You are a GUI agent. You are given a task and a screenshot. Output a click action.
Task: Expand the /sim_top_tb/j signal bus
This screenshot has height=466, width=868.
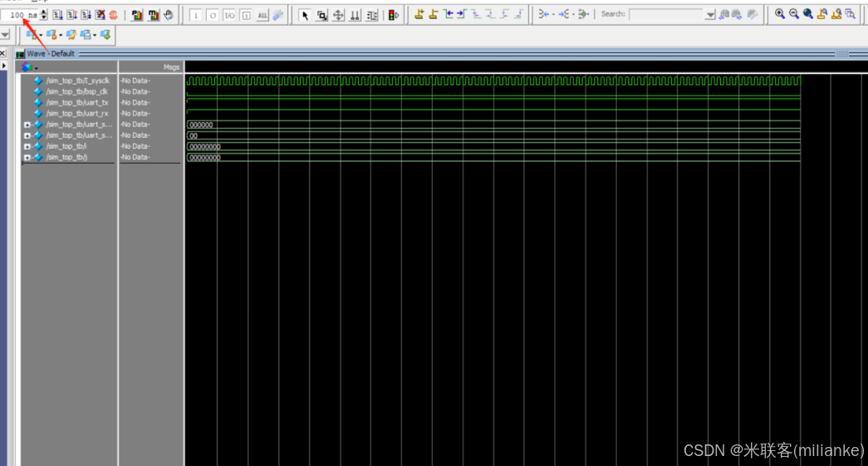27,158
